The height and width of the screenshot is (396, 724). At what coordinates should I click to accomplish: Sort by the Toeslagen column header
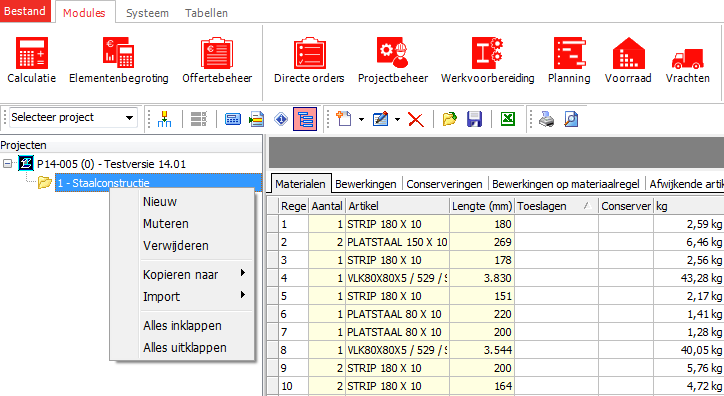point(556,206)
